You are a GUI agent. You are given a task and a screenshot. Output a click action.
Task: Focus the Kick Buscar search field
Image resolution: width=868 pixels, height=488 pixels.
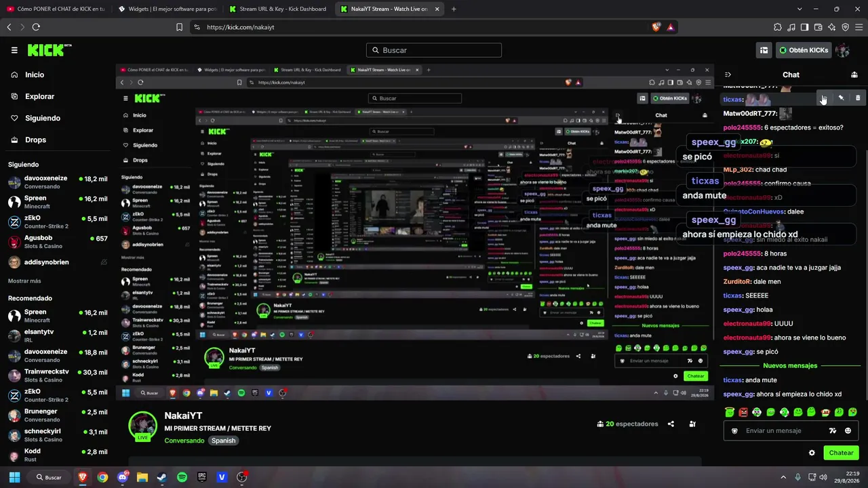[x=434, y=50]
